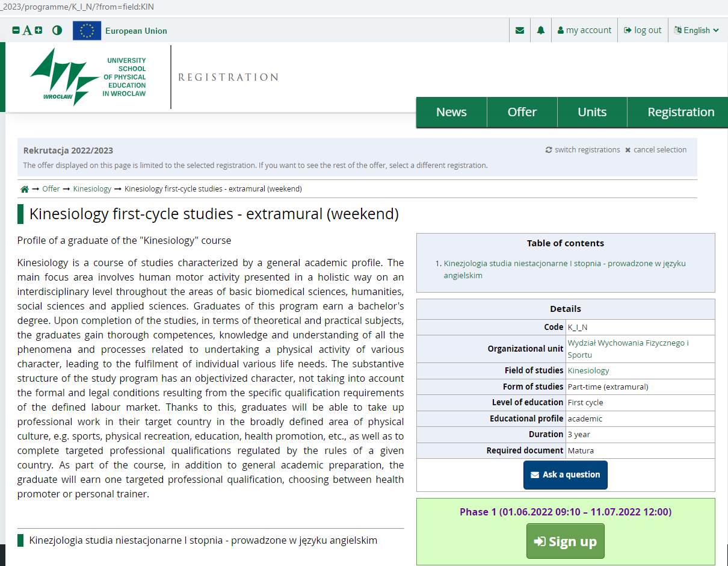Open Kinesiology breadcrumb link
728x566 pixels.
[92, 189]
